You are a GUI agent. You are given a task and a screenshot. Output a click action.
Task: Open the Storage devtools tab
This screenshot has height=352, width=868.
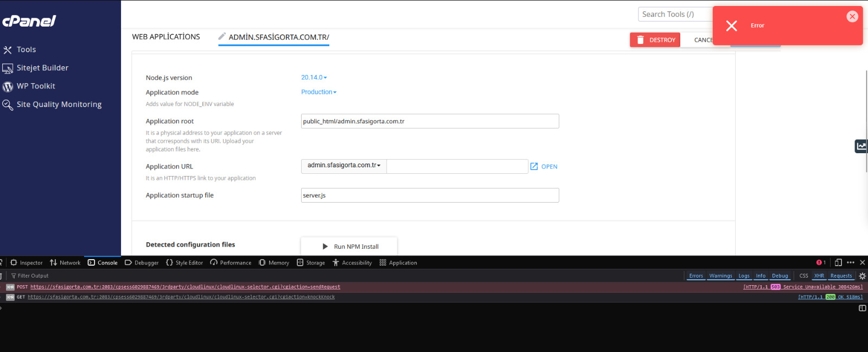[x=311, y=263]
